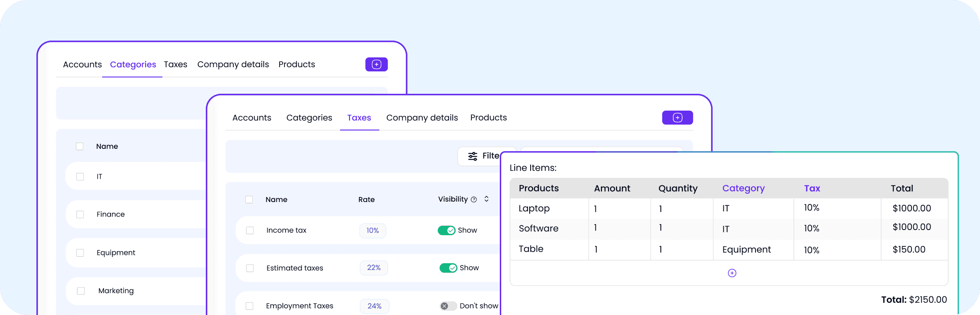Viewport: 980px width, 315px height.
Task: Open Company details tab in Taxes panel
Action: pyautogui.click(x=422, y=118)
